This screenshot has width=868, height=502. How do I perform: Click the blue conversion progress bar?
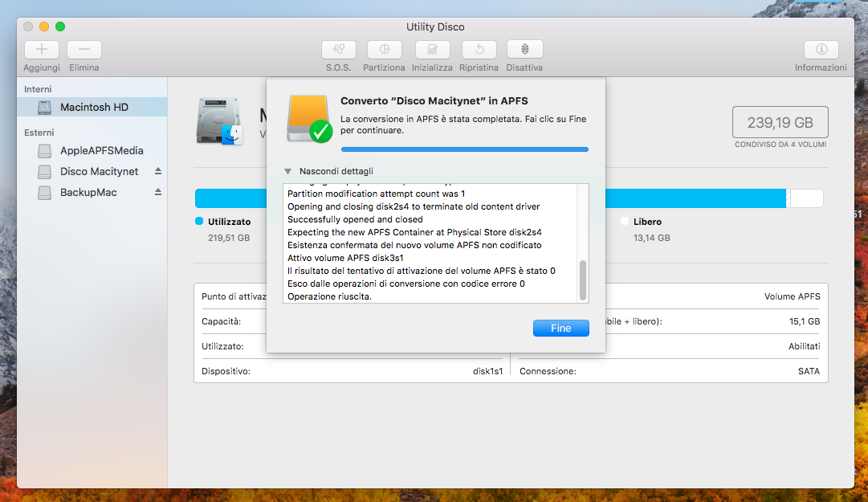tap(464, 149)
